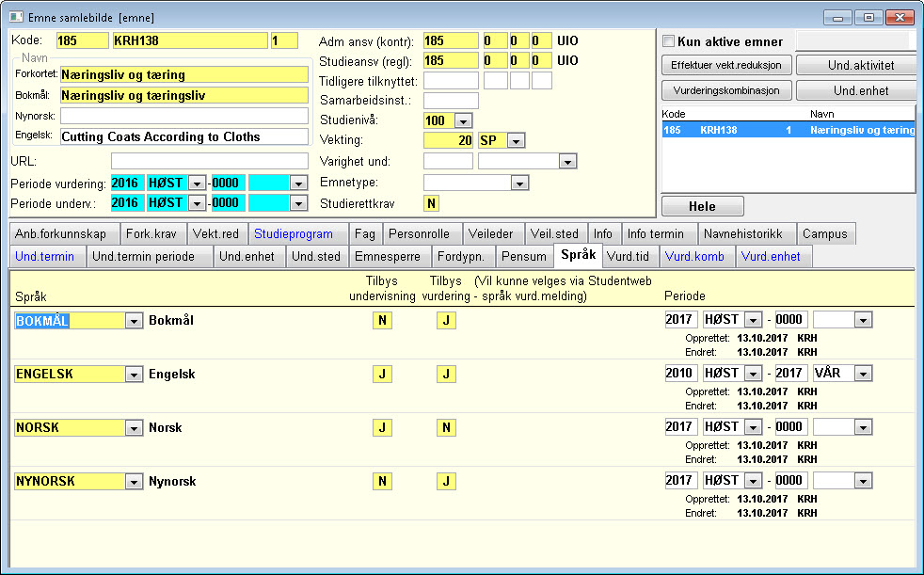Click the Nynorsk name field
Image resolution: width=924 pixels, height=575 pixels.
click(x=184, y=116)
